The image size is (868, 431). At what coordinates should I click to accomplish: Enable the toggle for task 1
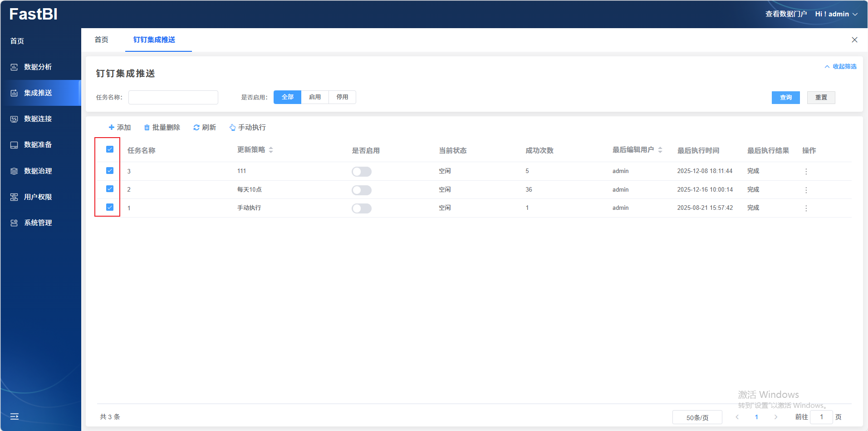click(361, 208)
